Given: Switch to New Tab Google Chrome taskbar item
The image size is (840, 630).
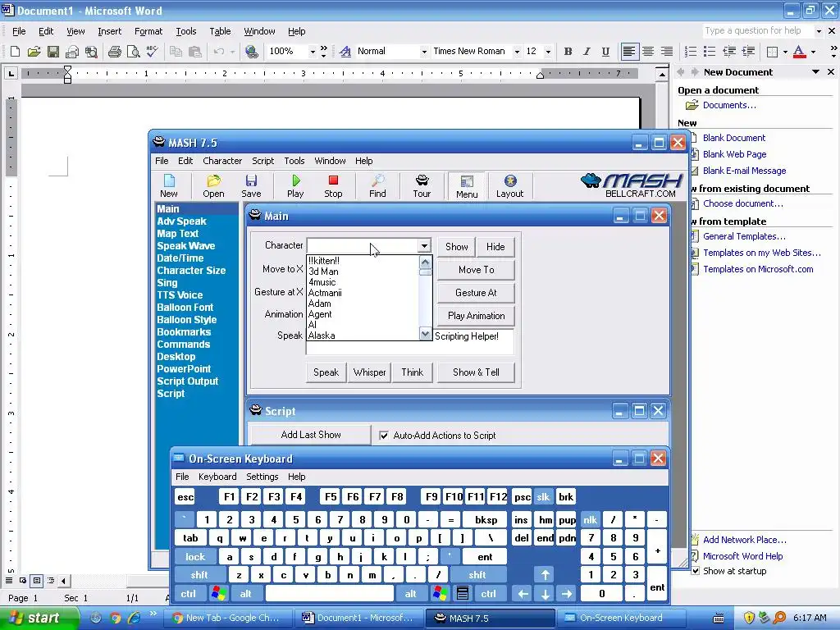Looking at the screenshot, I should pyautogui.click(x=228, y=618).
